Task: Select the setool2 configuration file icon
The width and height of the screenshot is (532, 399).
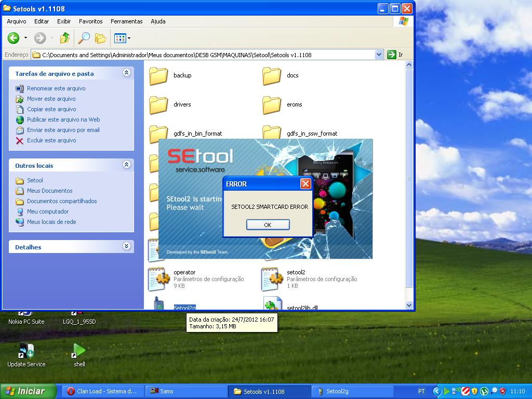Action: click(272, 279)
